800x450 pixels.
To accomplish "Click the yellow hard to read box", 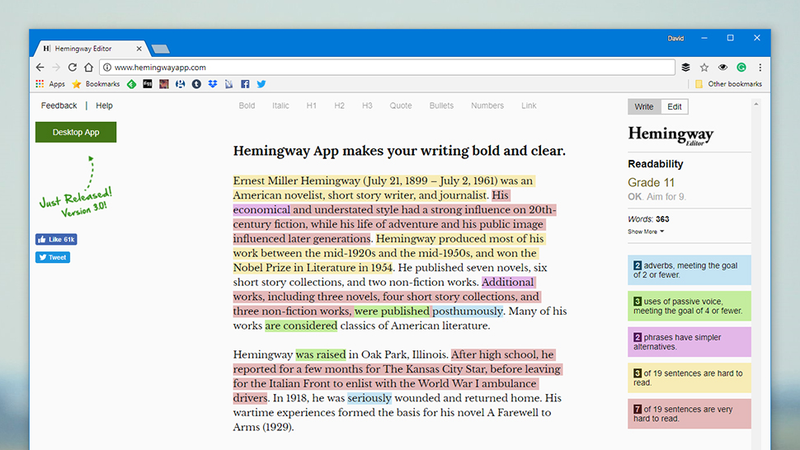I will click(689, 378).
